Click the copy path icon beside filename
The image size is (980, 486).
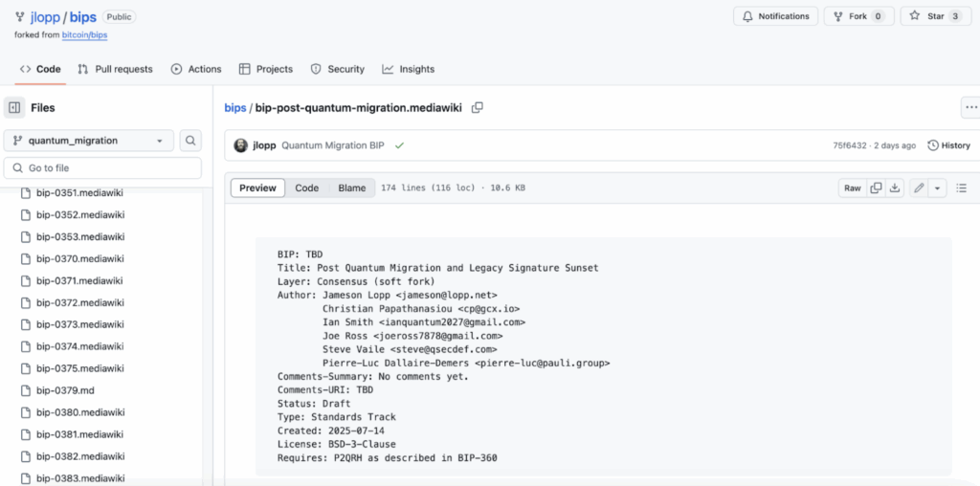point(478,108)
